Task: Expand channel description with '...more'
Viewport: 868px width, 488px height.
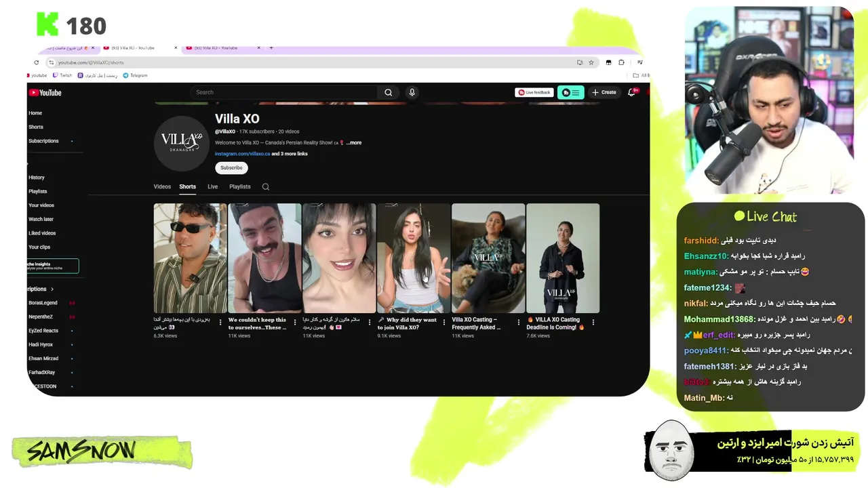Action: tap(354, 143)
